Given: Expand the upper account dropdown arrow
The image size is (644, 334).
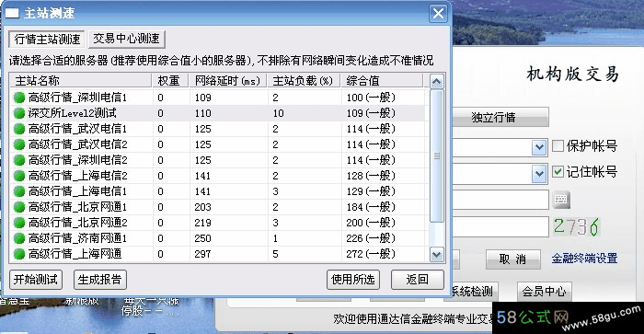Looking at the screenshot, I should [x=539, y=147].
